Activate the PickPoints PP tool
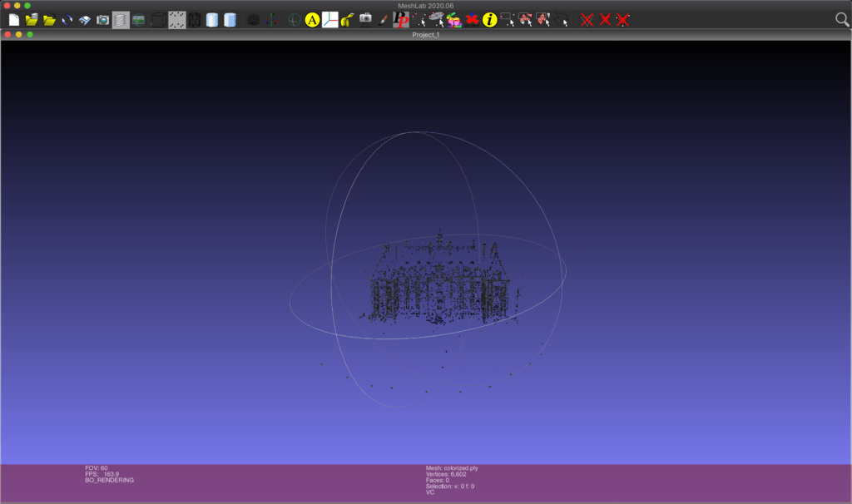The image size is (852, 504). point(401,20)
